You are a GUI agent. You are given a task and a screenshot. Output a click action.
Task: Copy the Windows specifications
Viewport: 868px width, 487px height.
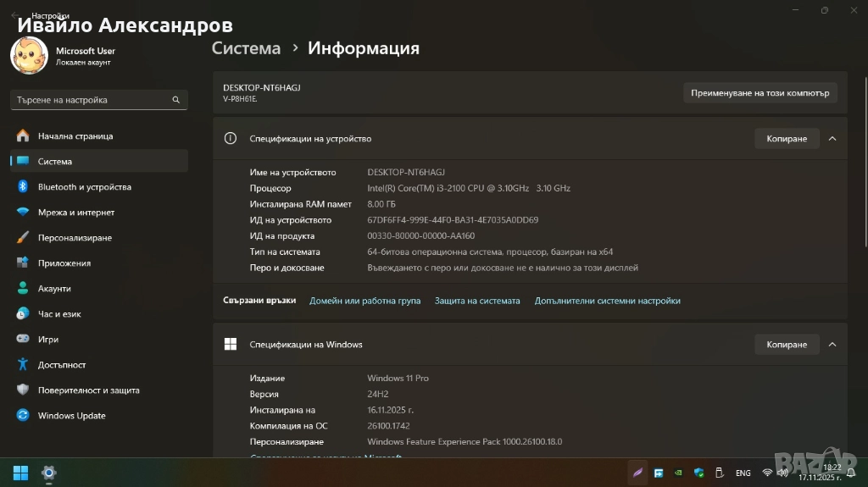[x=786, y=345]
